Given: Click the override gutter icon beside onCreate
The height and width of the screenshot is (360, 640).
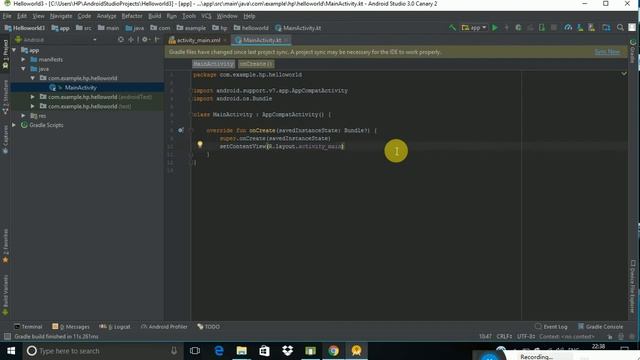Looking at the screenshot, I should tap(180, 130).
